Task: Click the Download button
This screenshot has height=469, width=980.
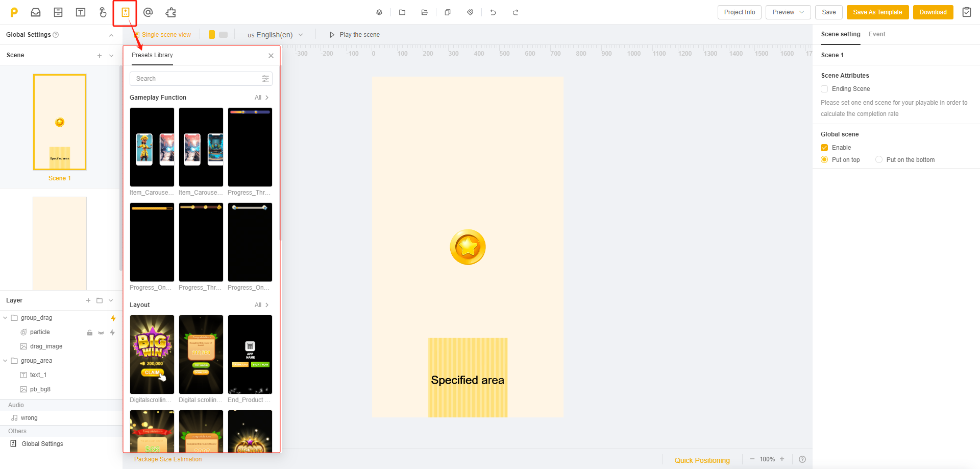Action: [933, 12]
